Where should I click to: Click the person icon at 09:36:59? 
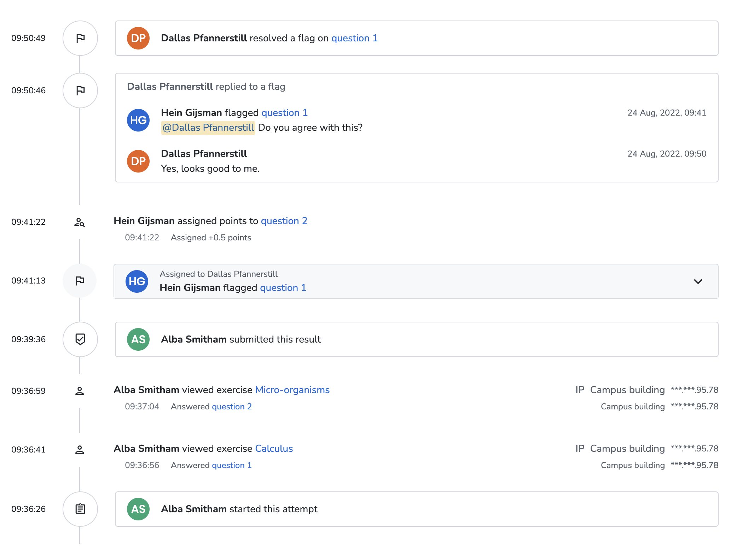click(80, 391)
